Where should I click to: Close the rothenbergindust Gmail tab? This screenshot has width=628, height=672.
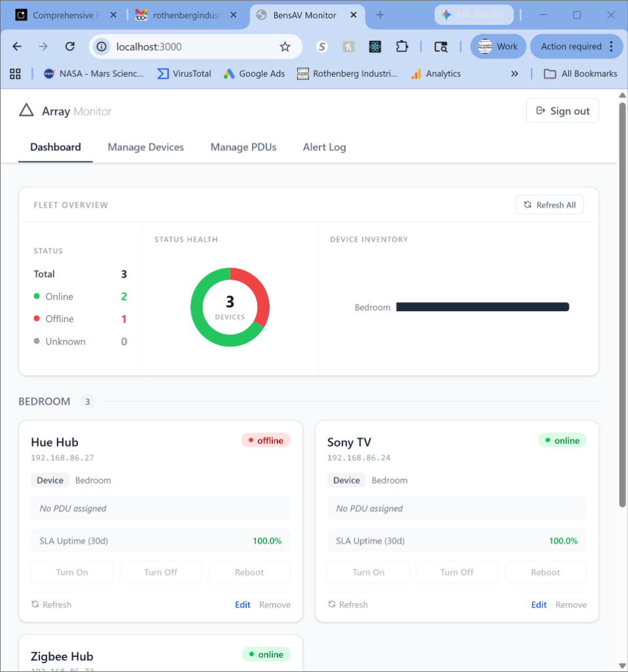click(233, 15)
